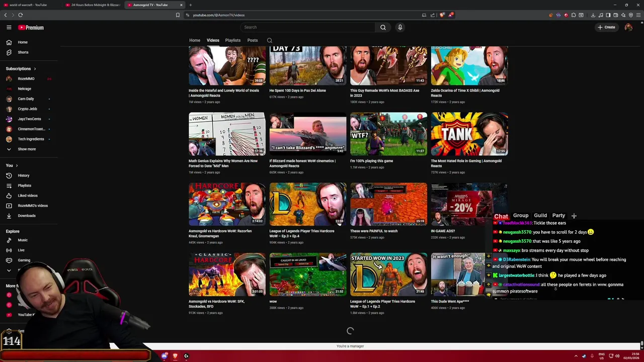Show hidden system tray icons
This screenshot has height=362, width=644.
tap(576, 356)
